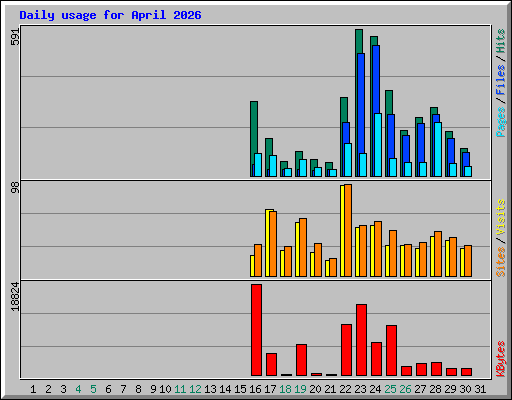Select day 13 on the x-axis
This screenshot has height=400, width=512.
[210, 389]
